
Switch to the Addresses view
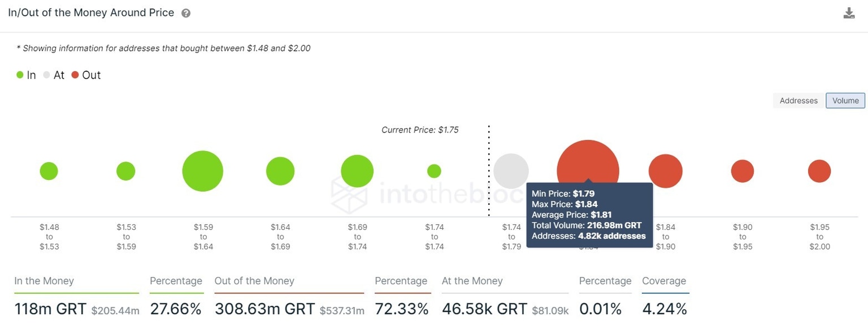798,100
